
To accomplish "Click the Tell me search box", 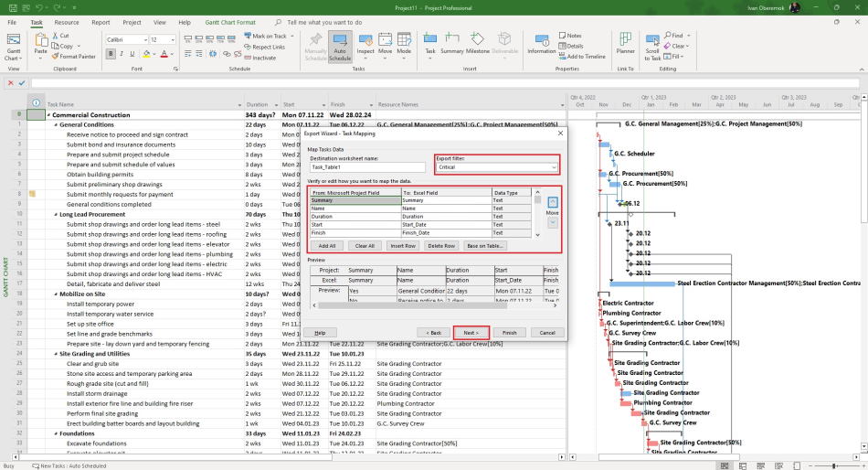I will click(x=324, y=22).
